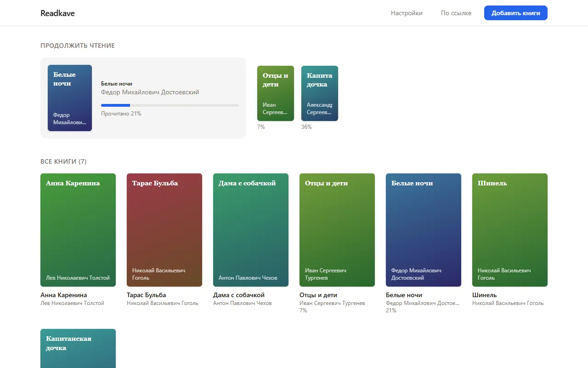Click the 7% label under small cover
Viewport: 588px width, 368px height.
[261, 127]
